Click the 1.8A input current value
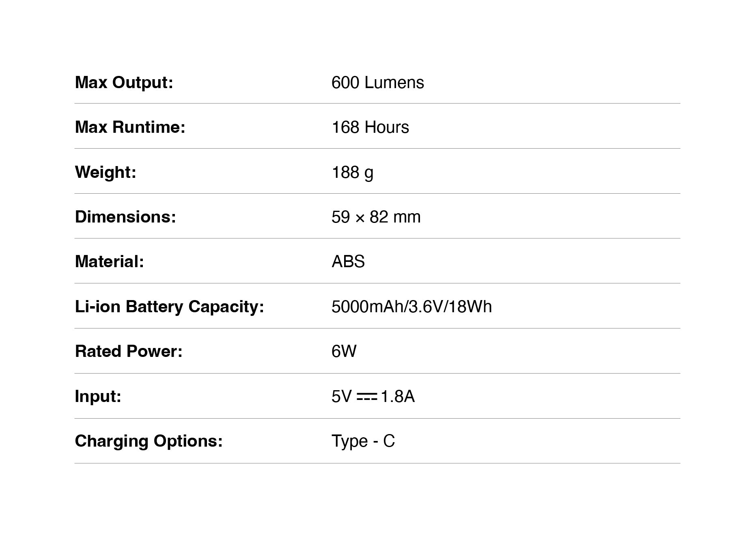This screenshot has height=538, width=756. 398,396
